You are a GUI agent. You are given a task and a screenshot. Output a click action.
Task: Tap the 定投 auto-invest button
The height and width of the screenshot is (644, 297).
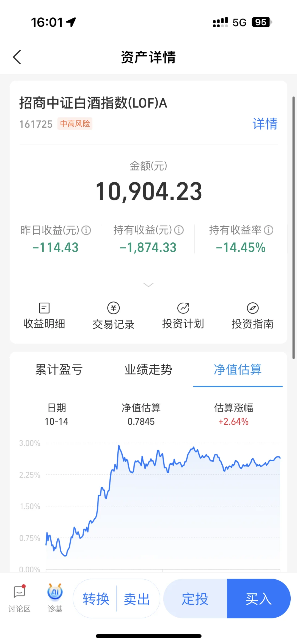pos(195,599)
